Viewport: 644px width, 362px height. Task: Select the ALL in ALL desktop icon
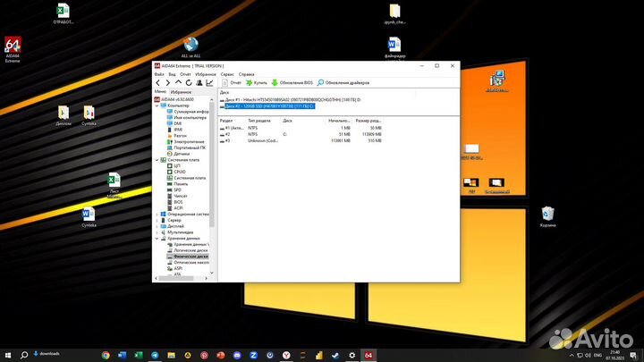pyautogui.click(x=191, y=47)
